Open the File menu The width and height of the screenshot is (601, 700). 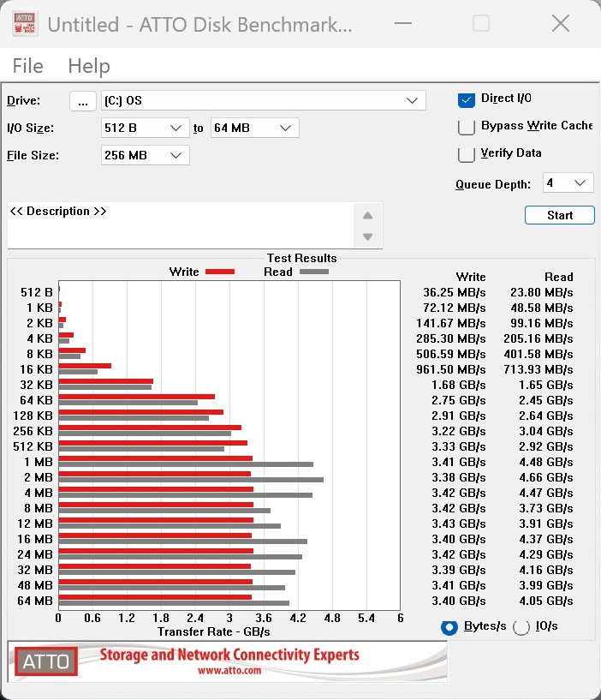(27, 66)
